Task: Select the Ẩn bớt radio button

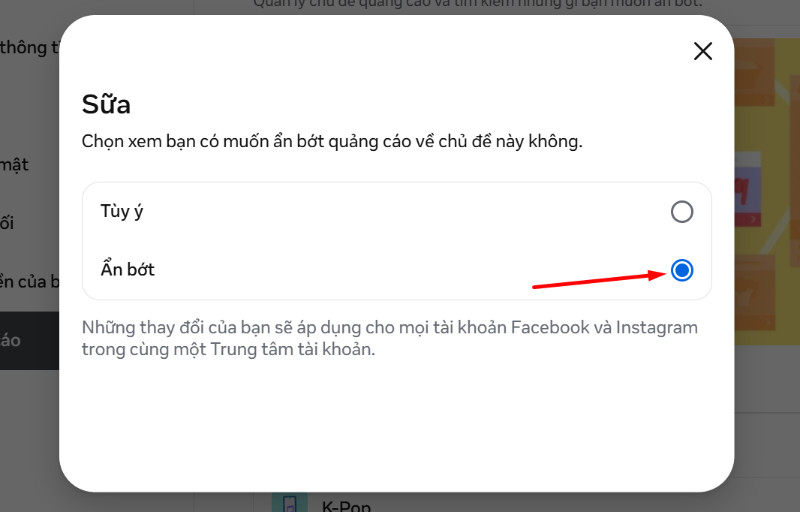Action: (x=682, y=270)
